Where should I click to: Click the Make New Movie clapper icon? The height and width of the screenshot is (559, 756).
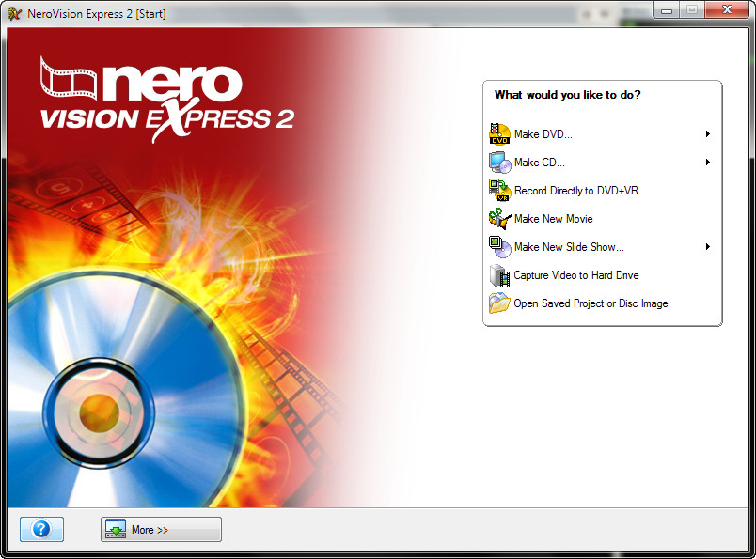click(499, 219)
